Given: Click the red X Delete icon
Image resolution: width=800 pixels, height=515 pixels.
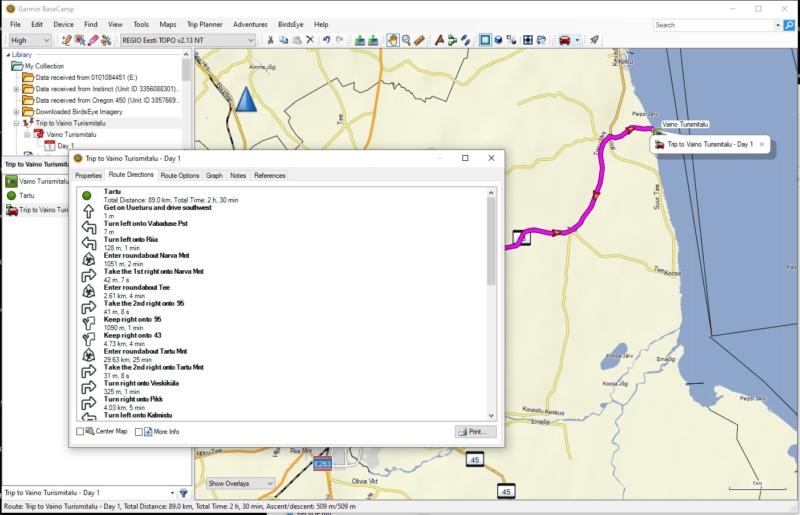Looking at the screenshot, I should click(x=310, y=40).
